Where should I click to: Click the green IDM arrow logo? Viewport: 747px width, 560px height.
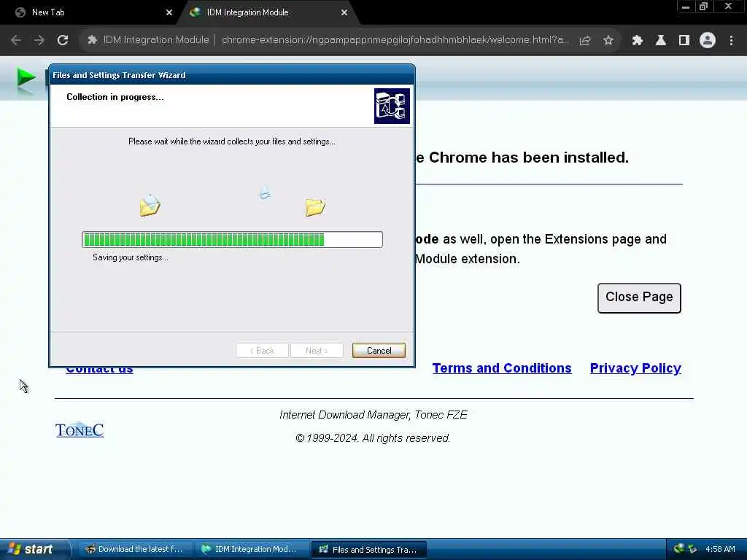[26, 79]
